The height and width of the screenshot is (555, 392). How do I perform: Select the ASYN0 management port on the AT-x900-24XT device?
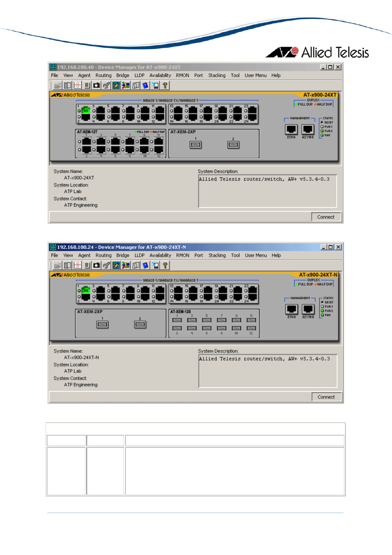[308, 129]
